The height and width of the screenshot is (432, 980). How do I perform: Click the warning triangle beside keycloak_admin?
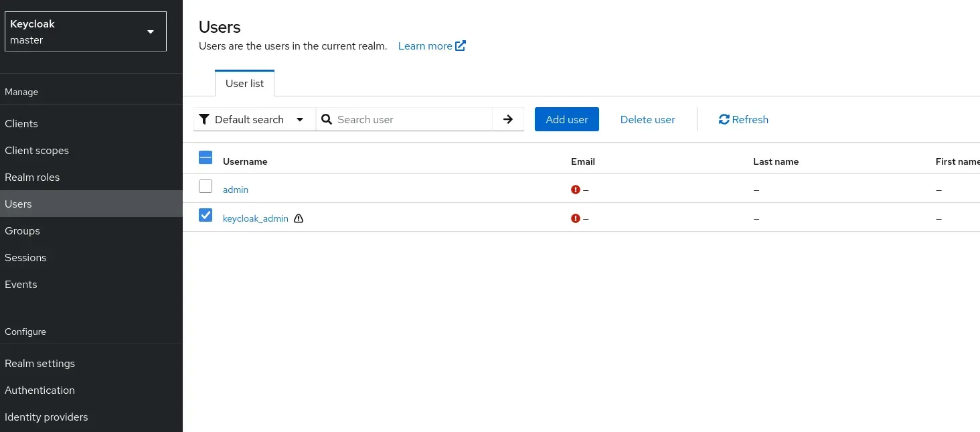tap(299, 218)
